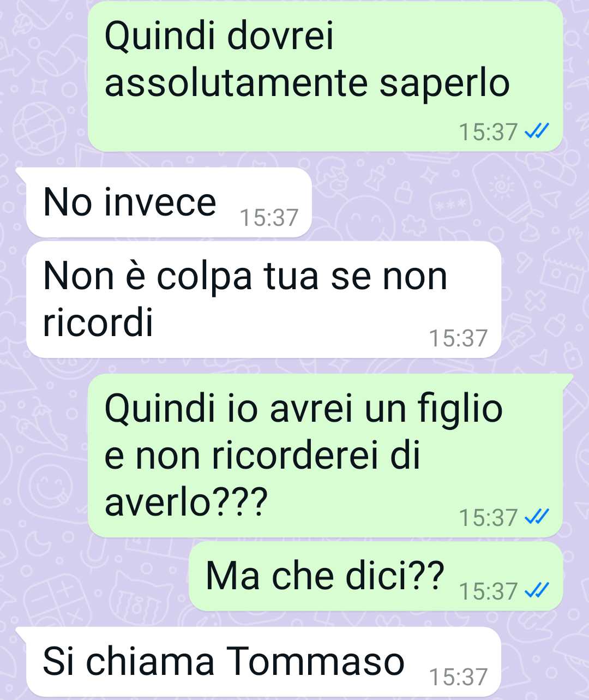The image size is (589, 700).
Task: Tap the 'Non è colpa tua se non ricordi' message
Action: pos(263,300)
